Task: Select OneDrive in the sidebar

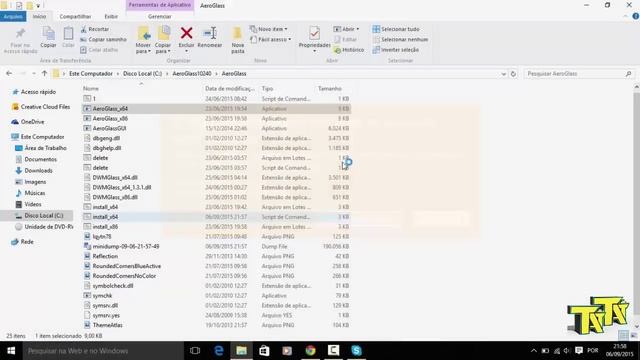Action: (32, 122)
